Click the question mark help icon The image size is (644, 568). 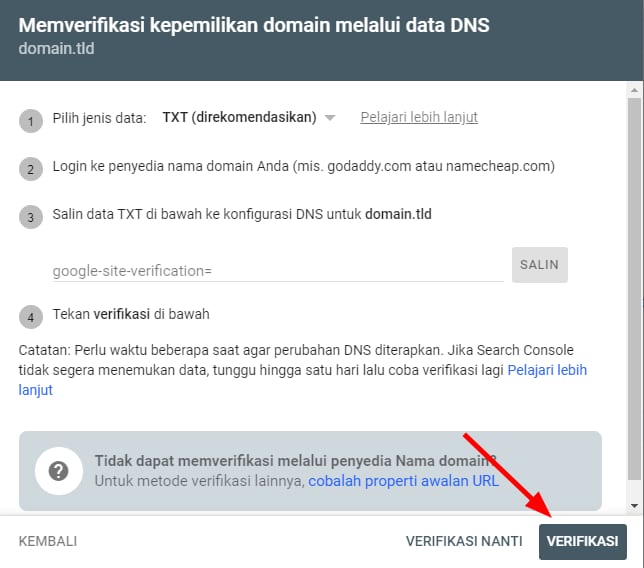[58, 472]
